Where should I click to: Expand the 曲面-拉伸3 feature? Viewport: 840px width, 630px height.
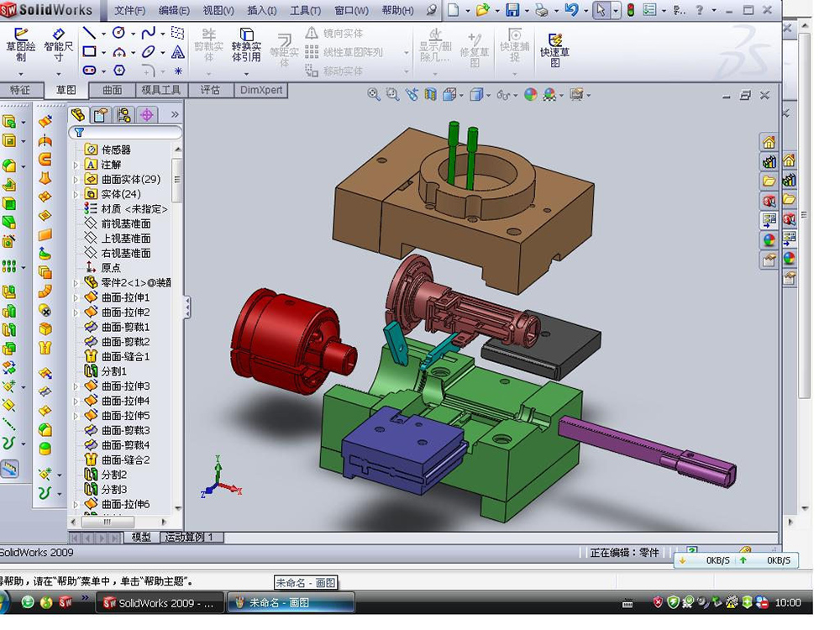click(x=76, y=386)
